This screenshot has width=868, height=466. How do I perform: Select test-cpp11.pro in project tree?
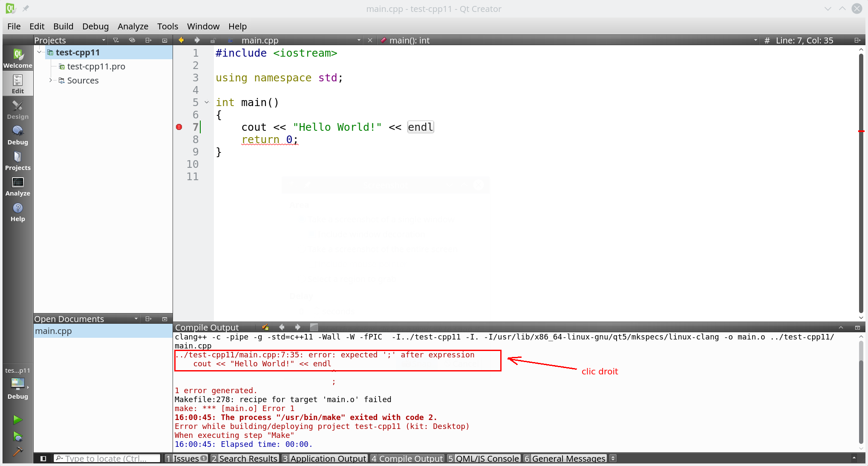[96, 66]
